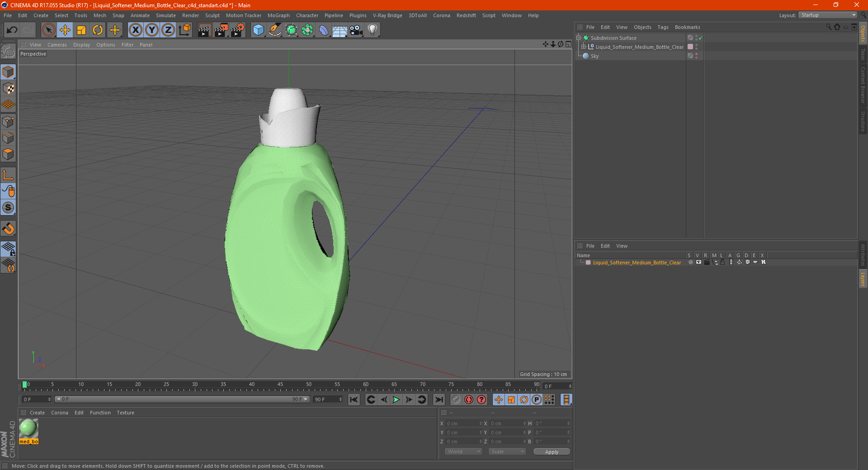The height and width of the screenshot is (470, 868).
Task: Click the Coordinate System icon
Action: 185,30
